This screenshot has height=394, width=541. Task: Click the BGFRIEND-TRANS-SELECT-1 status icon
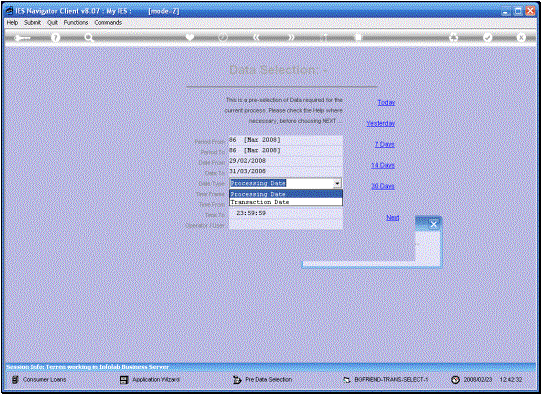pos(347,380)
